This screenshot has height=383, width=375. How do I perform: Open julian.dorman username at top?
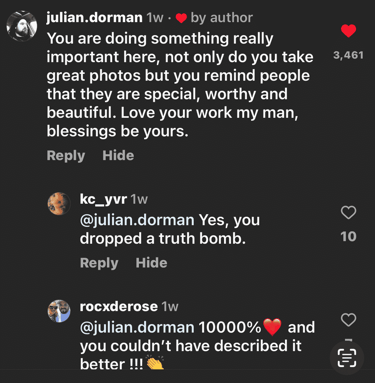point(94,17)
